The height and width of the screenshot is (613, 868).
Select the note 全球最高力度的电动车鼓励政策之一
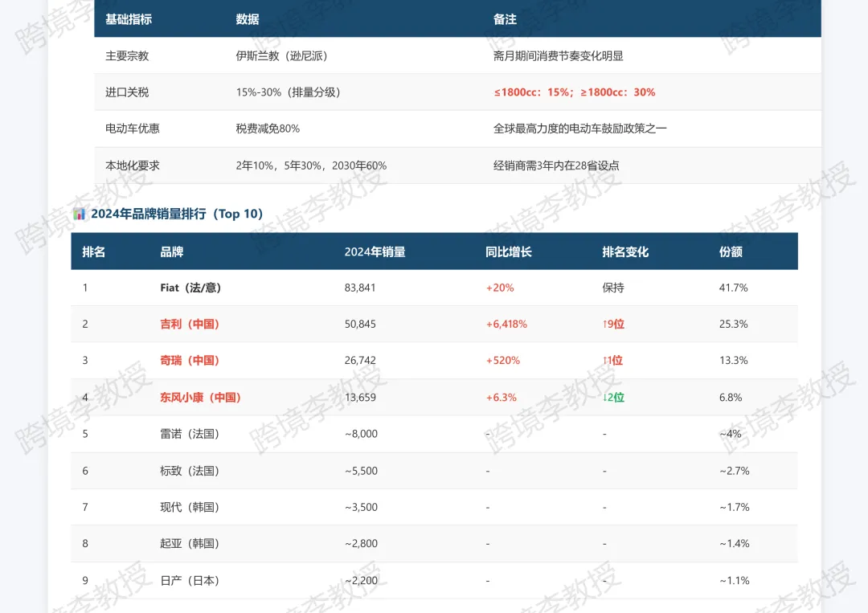pos(580,129)
